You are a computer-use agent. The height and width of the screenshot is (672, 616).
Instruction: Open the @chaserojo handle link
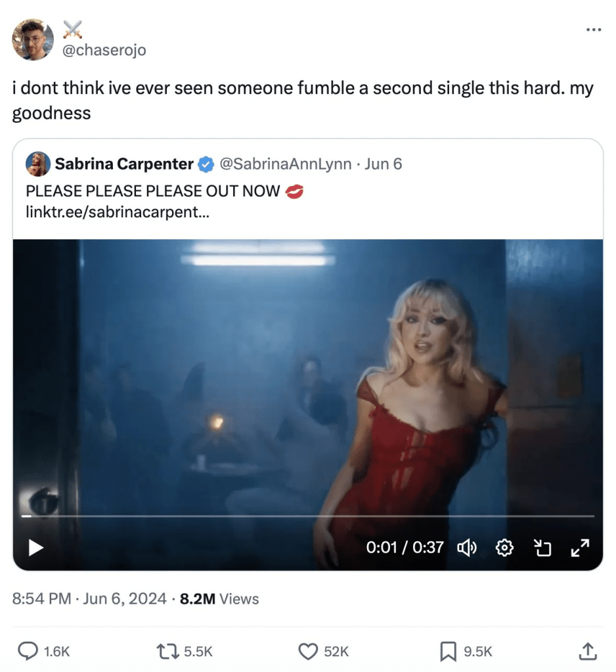coord(104,50)
